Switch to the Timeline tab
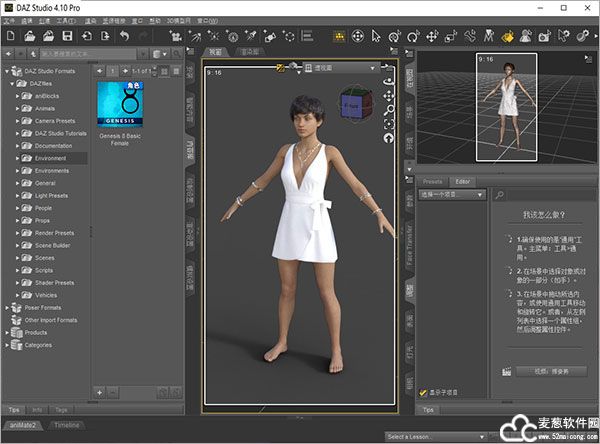This screenshot has height=444, width=600. 67,425
